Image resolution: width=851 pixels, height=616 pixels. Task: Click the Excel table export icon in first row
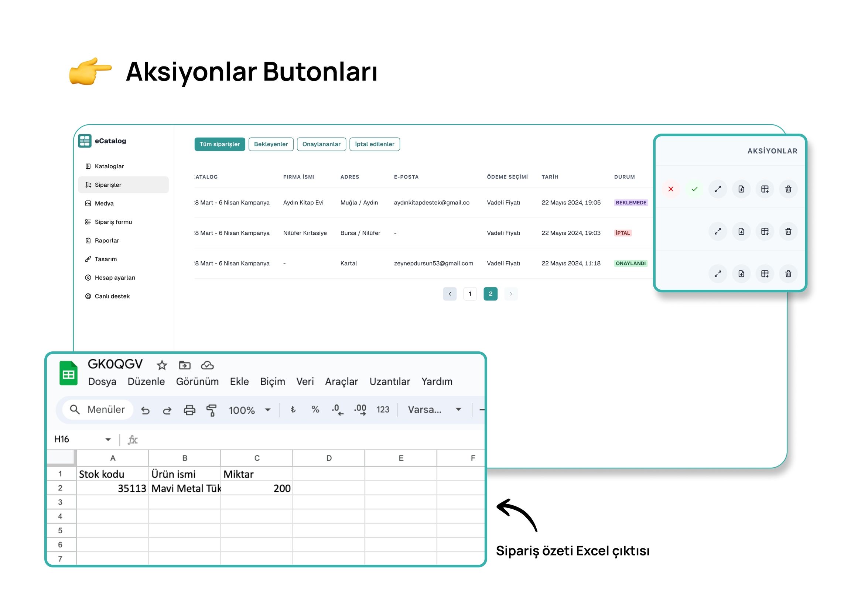765,189
